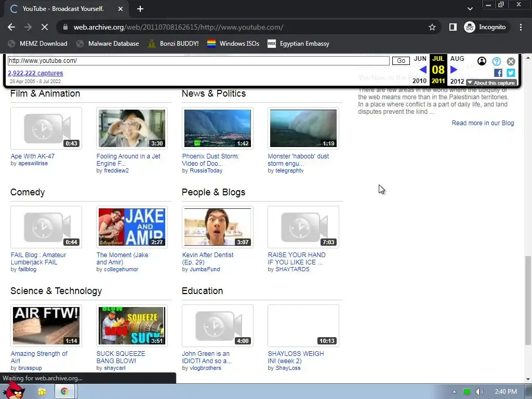
Task: Close the YouTube - Broadcast Yourself tab
Action: (x=121, y=9)
